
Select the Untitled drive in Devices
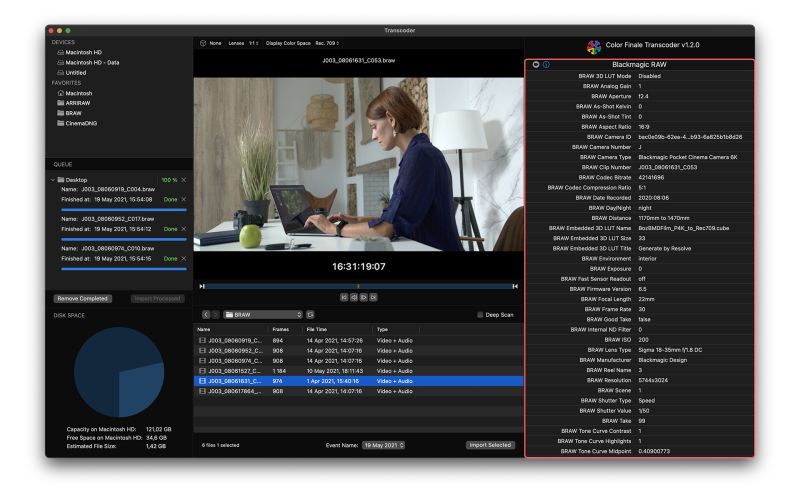pos(71,72)
